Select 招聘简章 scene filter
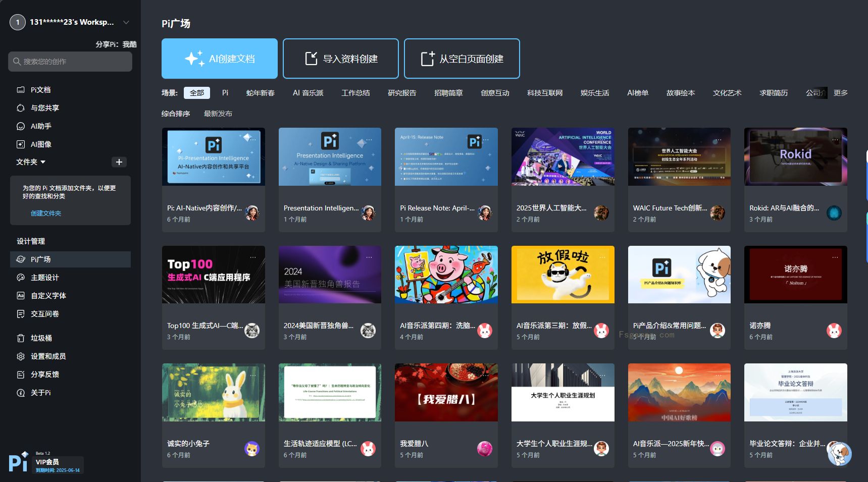Image resolution: width=868 pixels, height=482 pixels. (x=448, y=93)
